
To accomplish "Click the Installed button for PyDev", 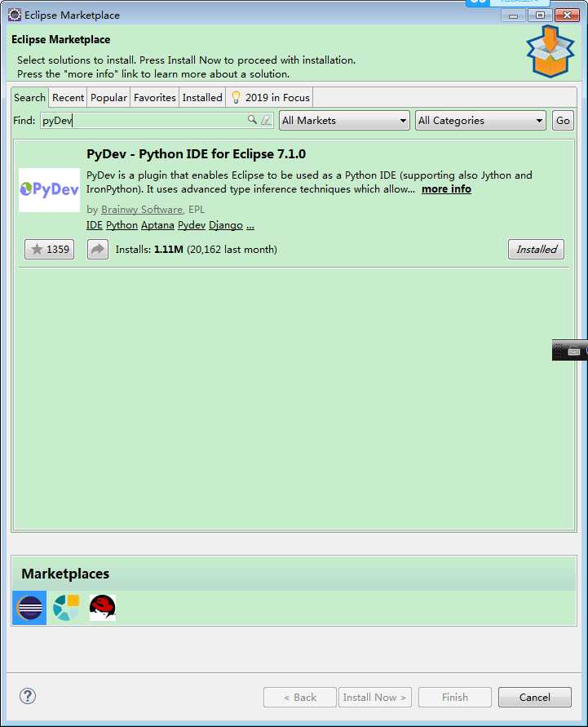I will [536, 250].
